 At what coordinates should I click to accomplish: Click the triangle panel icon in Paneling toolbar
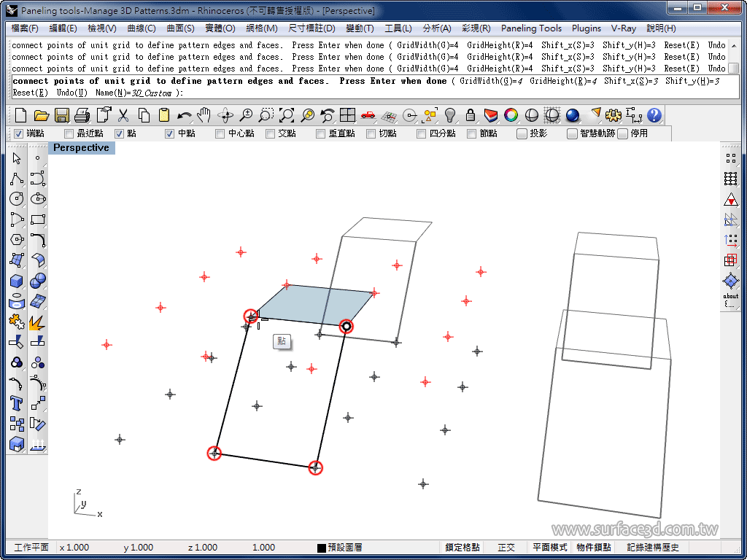tap(730, 199)
